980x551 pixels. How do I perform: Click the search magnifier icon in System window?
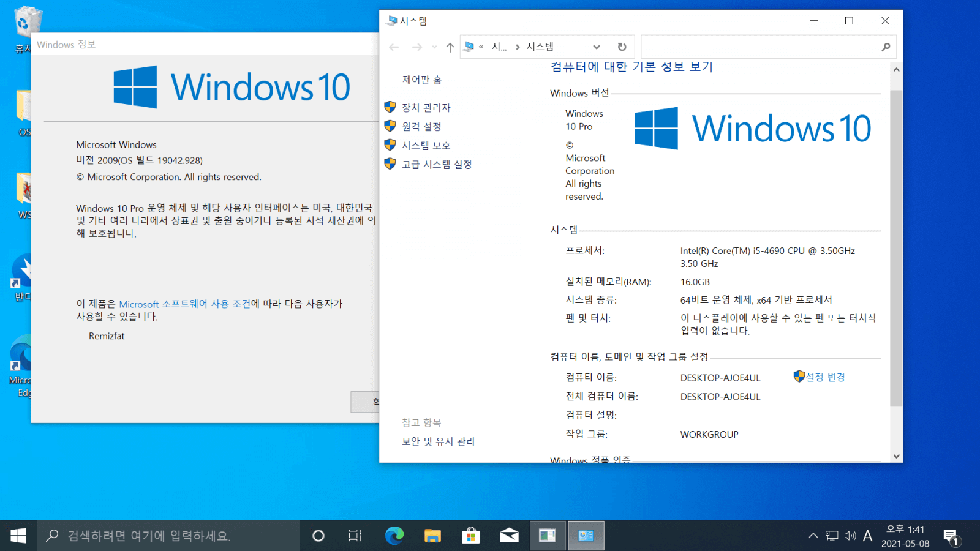[x=886, y=47]
